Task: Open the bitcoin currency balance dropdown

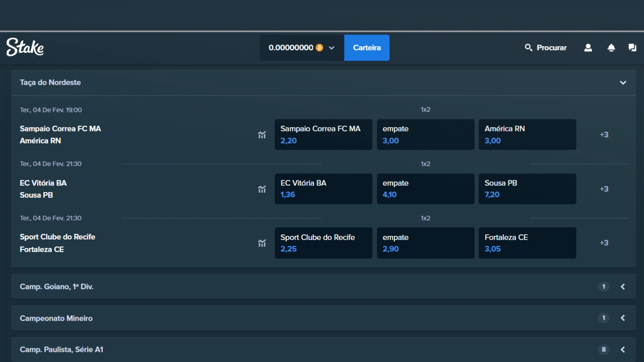Action: coord(302,48)
